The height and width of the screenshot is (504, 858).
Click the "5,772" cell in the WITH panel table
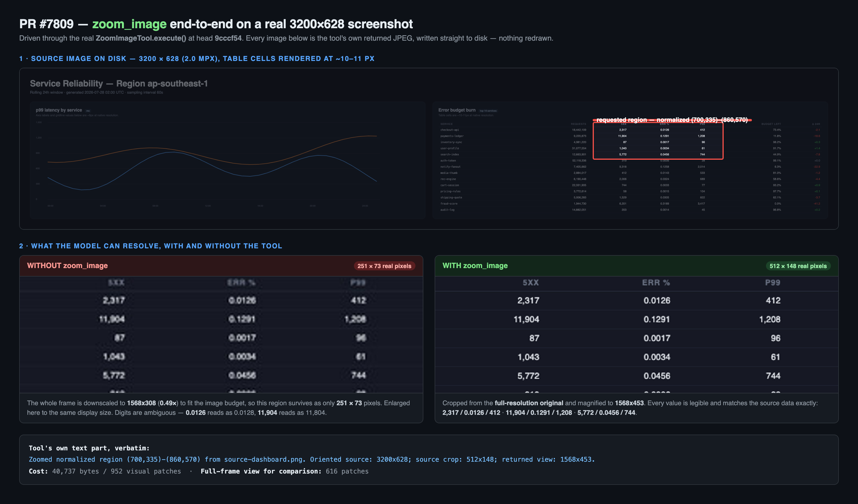click(528, 376)
